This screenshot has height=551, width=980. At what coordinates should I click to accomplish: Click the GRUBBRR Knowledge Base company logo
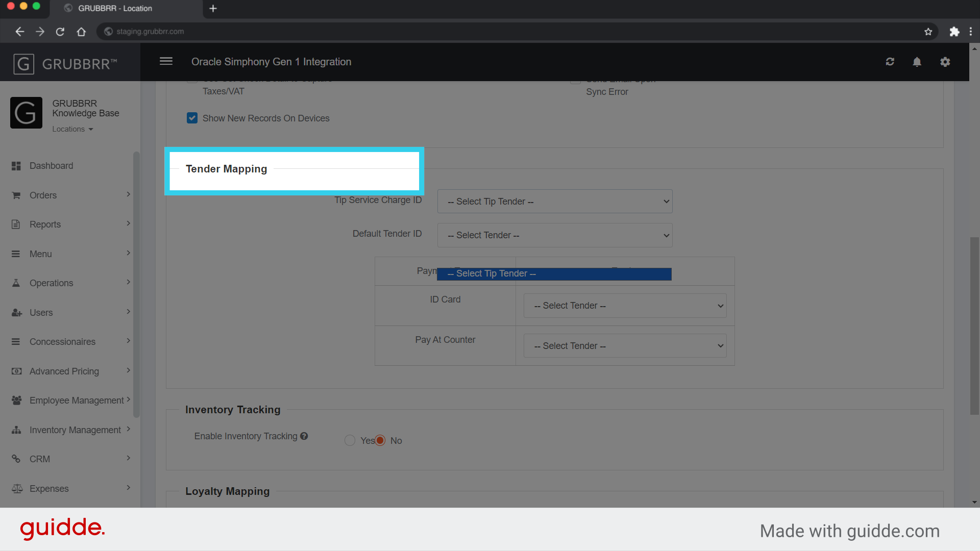(26, 113)
